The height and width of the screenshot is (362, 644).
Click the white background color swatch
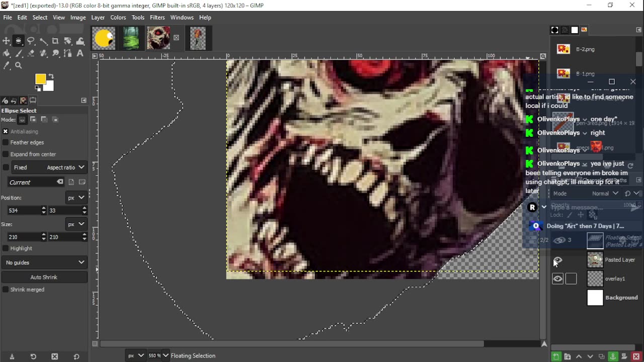click(49, 86)
